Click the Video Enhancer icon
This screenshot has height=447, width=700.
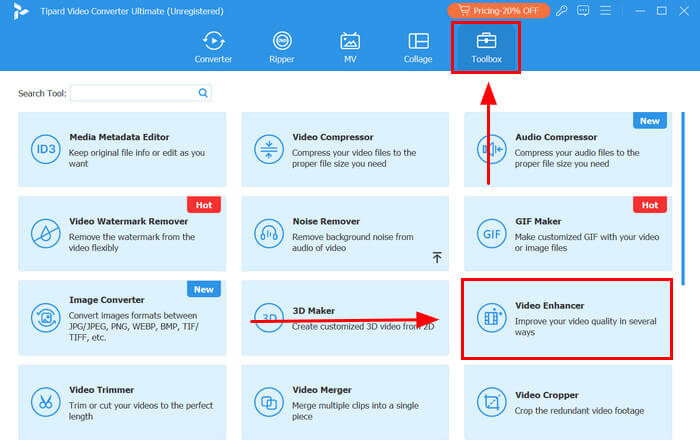pyautogui.click(x=491, y=318)
